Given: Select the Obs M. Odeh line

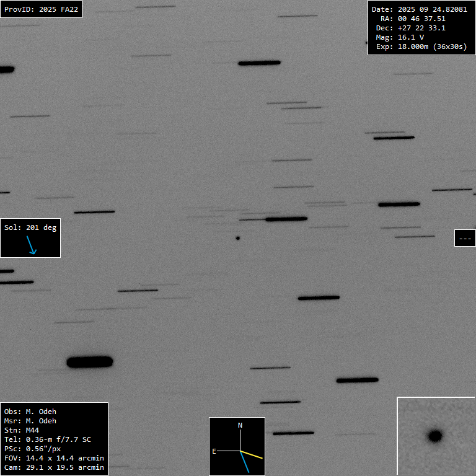Looking at the screenshot, I should 30,412.
